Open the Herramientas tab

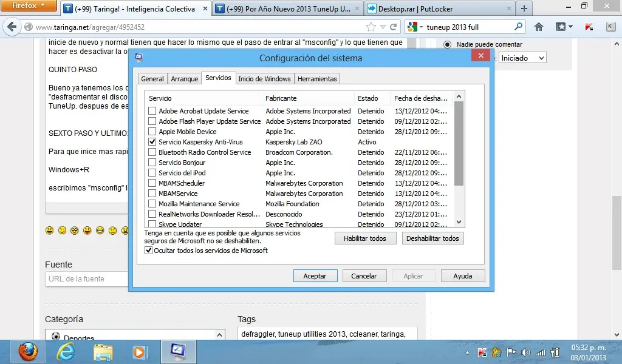tap(317, 79)
